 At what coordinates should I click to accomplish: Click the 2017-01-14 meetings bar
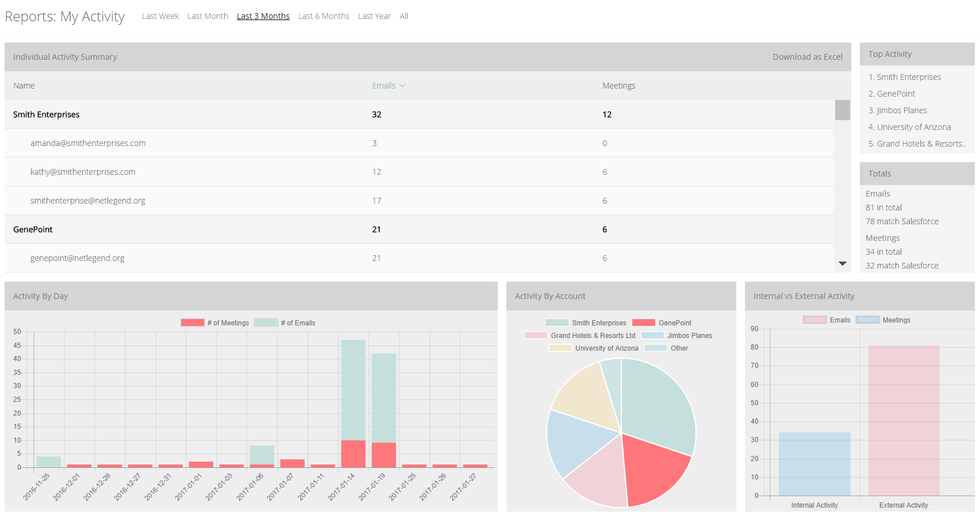353,454
